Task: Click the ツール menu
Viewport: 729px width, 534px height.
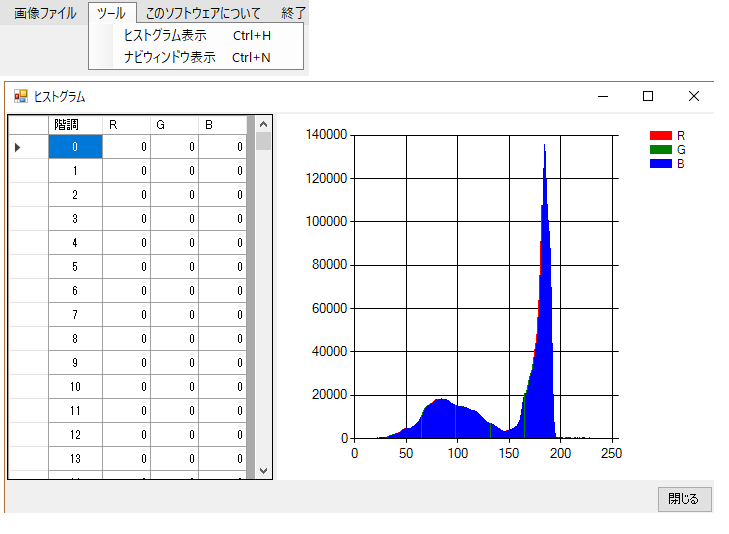Action: [111, 13]
